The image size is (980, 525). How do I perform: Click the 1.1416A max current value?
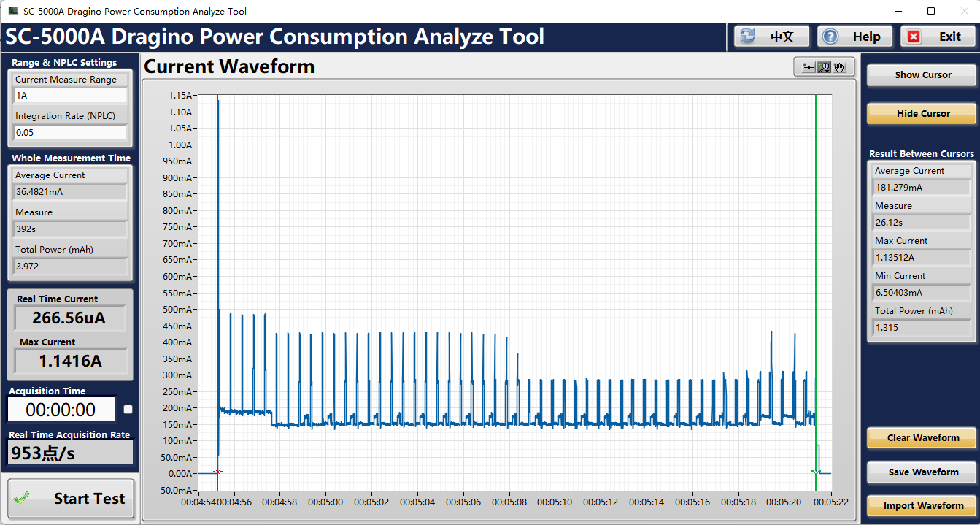click(x=70, y=361)
